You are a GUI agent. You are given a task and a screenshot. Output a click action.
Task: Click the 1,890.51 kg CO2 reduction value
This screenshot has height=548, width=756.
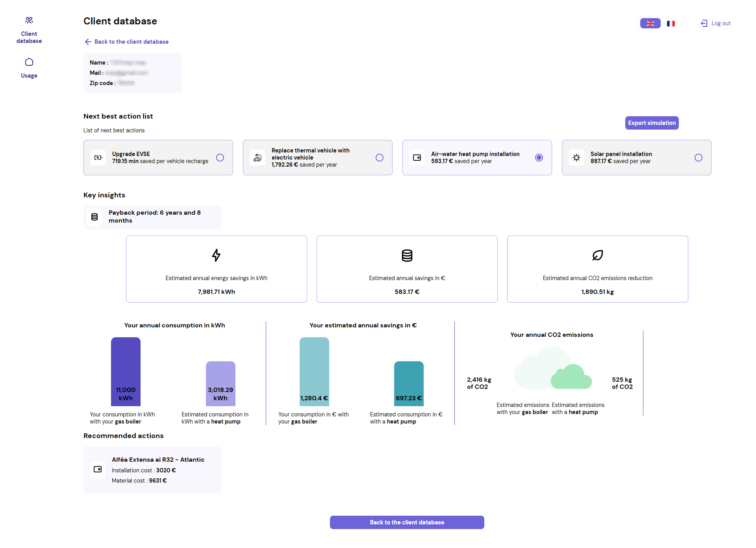598,292
